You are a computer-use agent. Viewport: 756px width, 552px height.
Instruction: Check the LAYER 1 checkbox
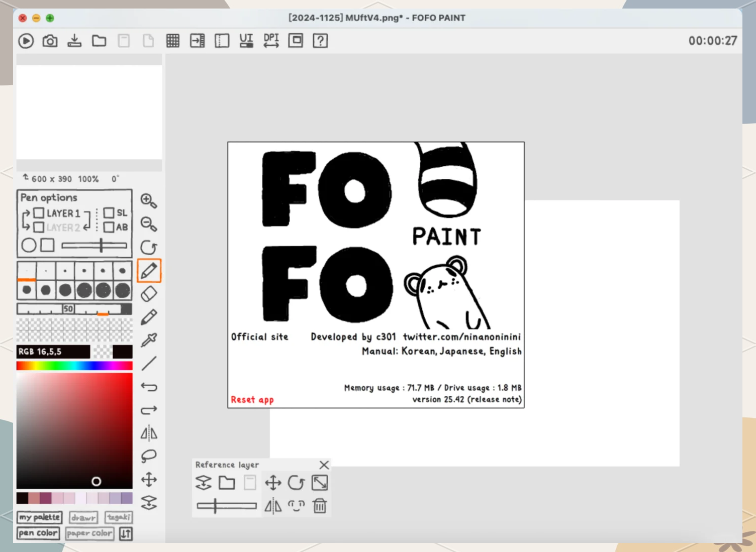click(39, 213)
